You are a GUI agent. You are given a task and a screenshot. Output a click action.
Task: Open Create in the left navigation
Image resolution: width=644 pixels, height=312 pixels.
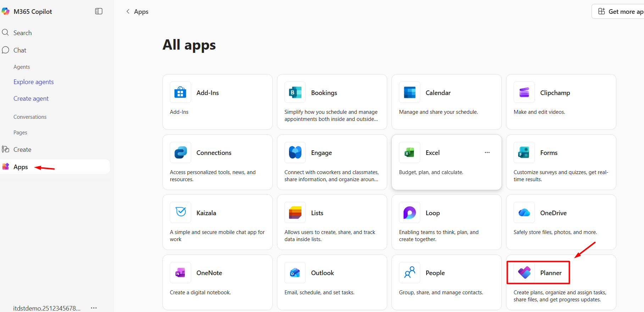[x=22, y=150]
